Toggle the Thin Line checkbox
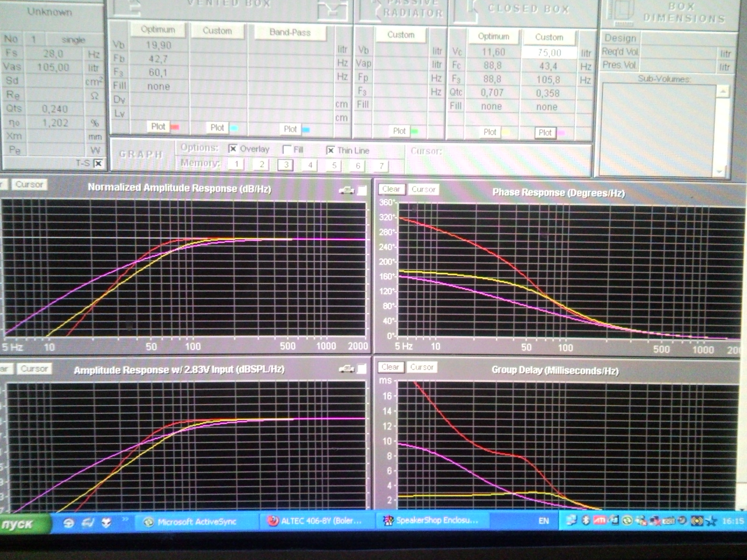This screenshot has width=747, height=560. coord(331,150)
